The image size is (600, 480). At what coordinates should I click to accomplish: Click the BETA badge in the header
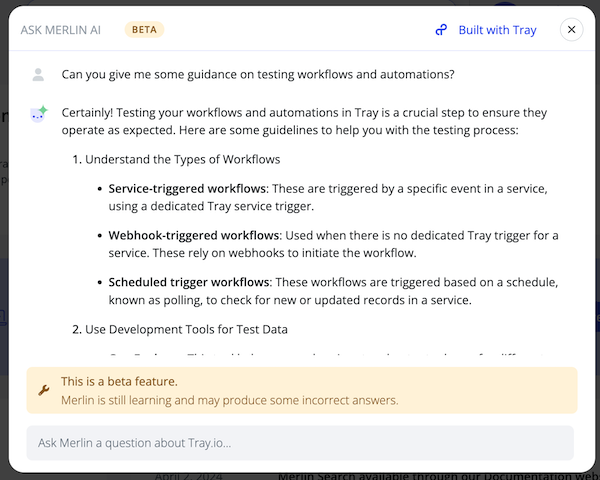144,30
